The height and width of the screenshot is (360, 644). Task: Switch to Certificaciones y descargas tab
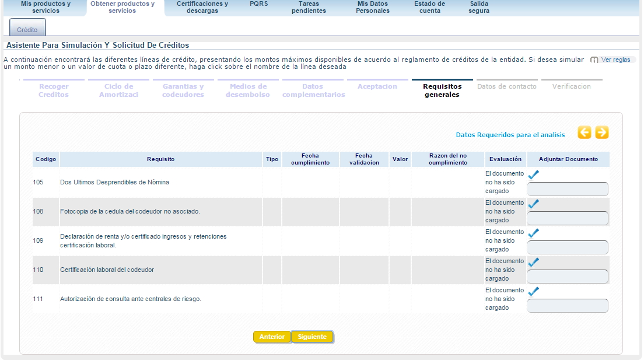(x=202, y=7)
